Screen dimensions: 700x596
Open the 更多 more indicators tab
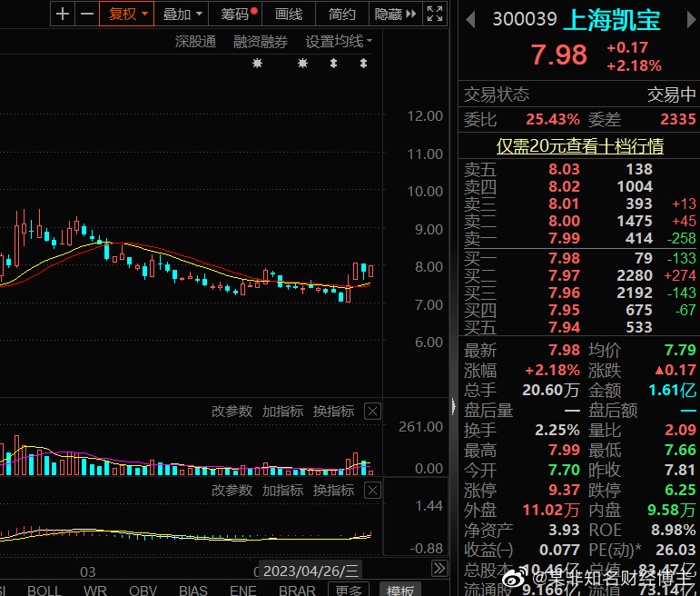click(x=349, y=590)
